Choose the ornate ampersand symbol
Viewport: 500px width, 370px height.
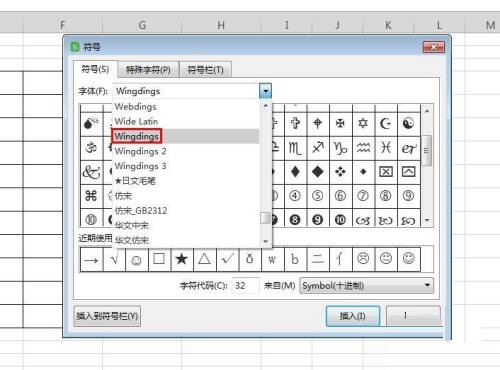click(x=91, y=172)
